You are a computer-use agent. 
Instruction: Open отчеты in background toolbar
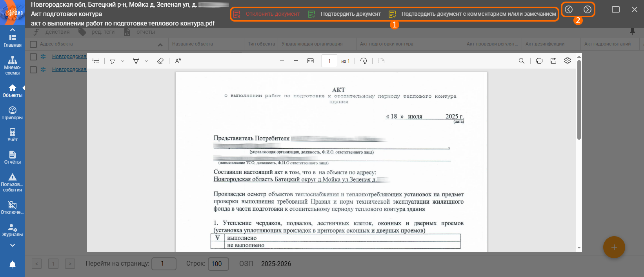pos(139,32)
